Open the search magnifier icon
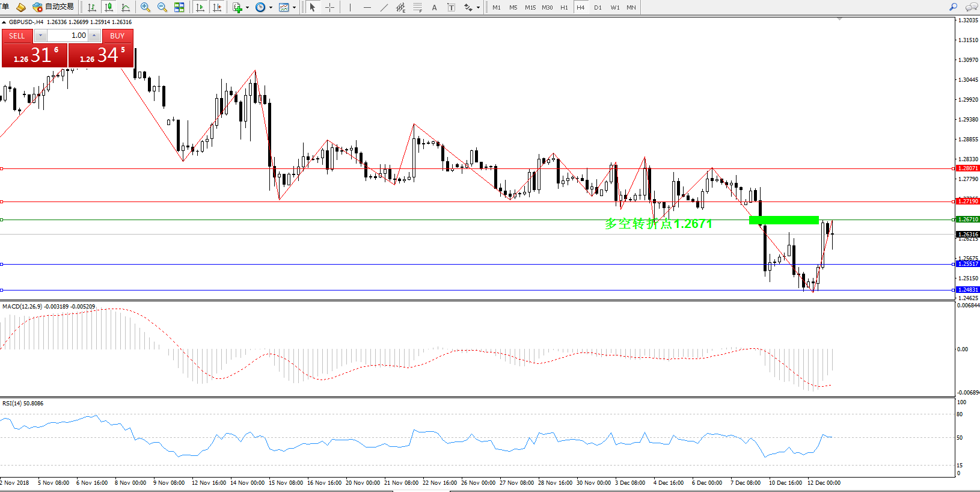980x492 pixels. 953,7
